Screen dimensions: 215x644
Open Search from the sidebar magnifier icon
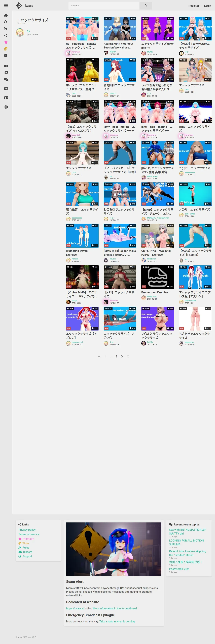(6, 22)
